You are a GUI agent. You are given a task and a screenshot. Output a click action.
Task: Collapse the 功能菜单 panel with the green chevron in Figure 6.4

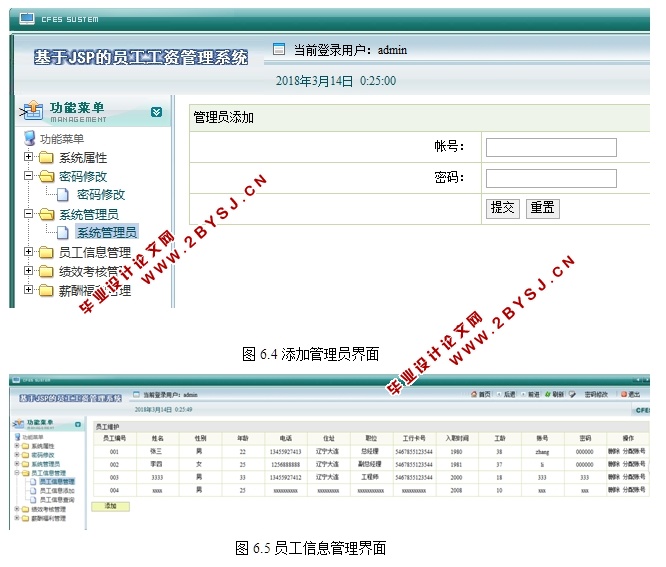156,112
